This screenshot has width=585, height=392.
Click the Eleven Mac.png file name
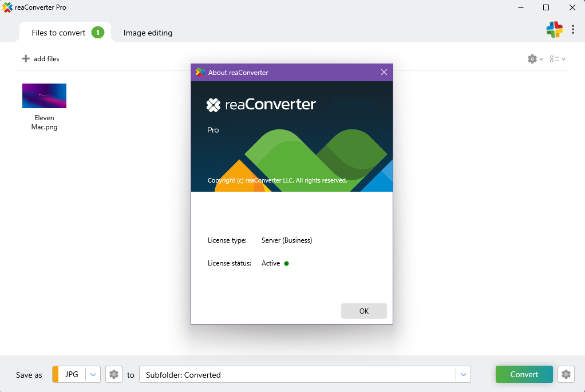click(x=45, y=122)
